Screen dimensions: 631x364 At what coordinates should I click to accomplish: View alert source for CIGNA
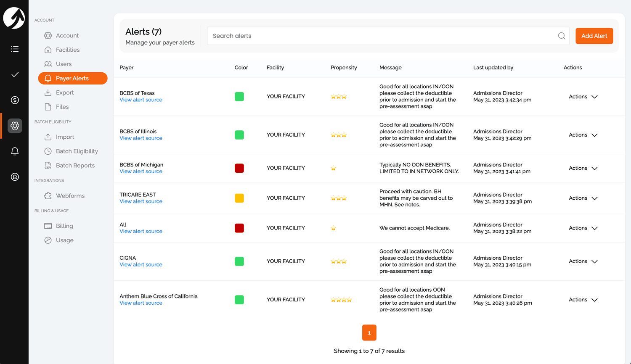pyautogui.click(x=141, y=265)
